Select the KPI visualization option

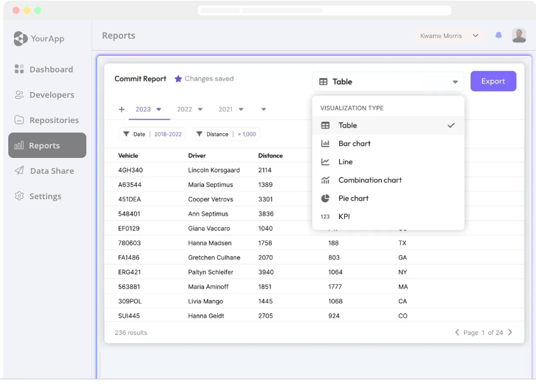pos(344,216)
